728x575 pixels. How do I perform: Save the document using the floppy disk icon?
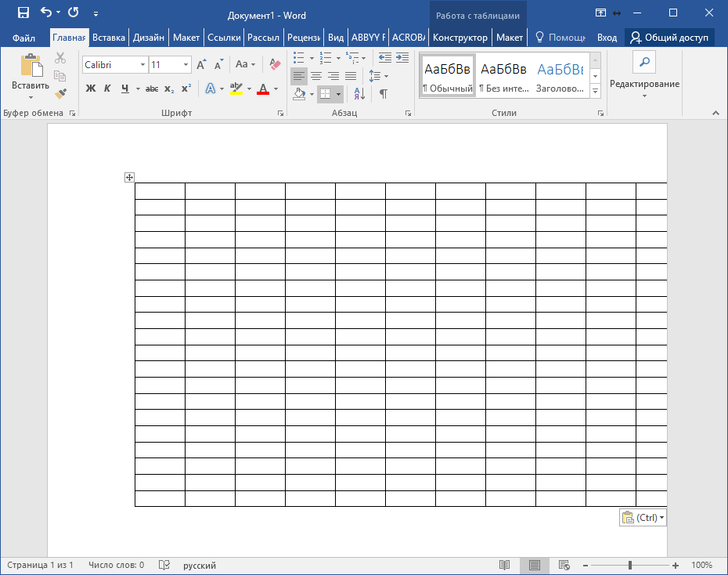pos(23,13)
